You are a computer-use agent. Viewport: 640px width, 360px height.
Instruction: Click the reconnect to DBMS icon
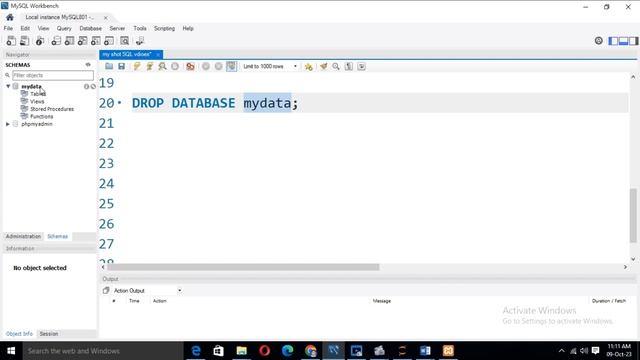click(140, 41)
